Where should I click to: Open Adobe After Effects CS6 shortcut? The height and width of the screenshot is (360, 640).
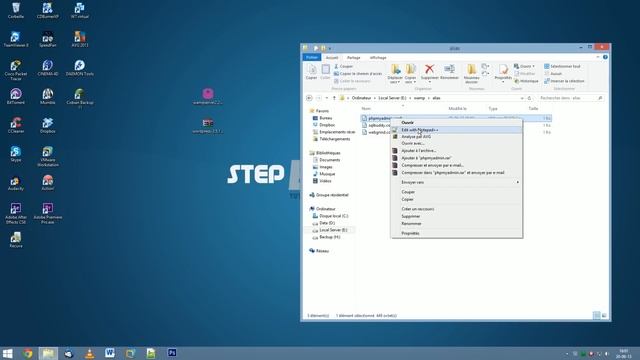[16, 213]
